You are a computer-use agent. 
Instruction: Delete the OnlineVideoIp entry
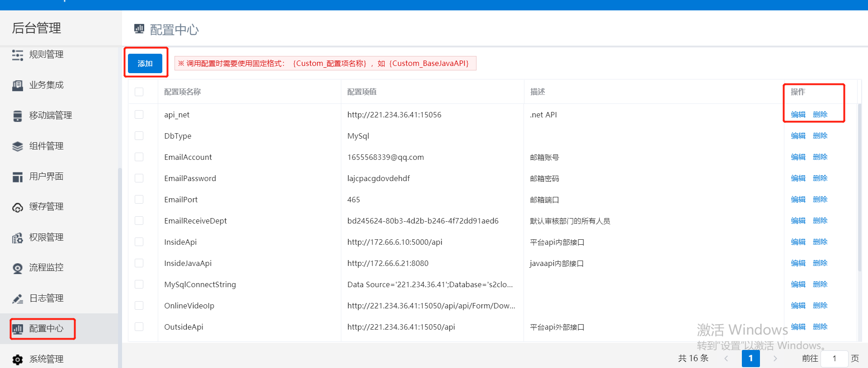pyautogui.click(x=820, y=306)
